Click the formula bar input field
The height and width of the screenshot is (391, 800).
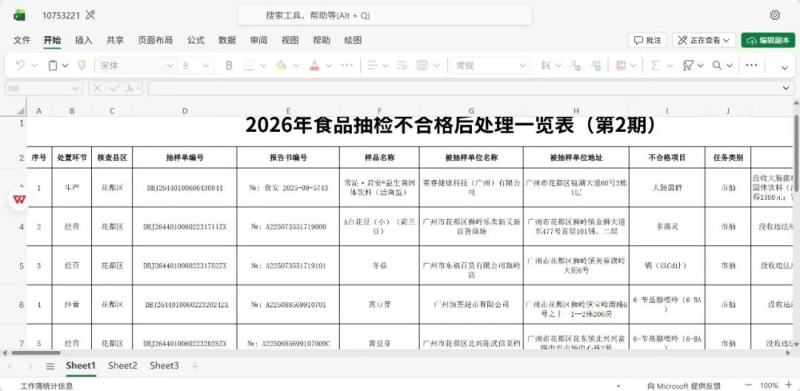tap(464, 88)
